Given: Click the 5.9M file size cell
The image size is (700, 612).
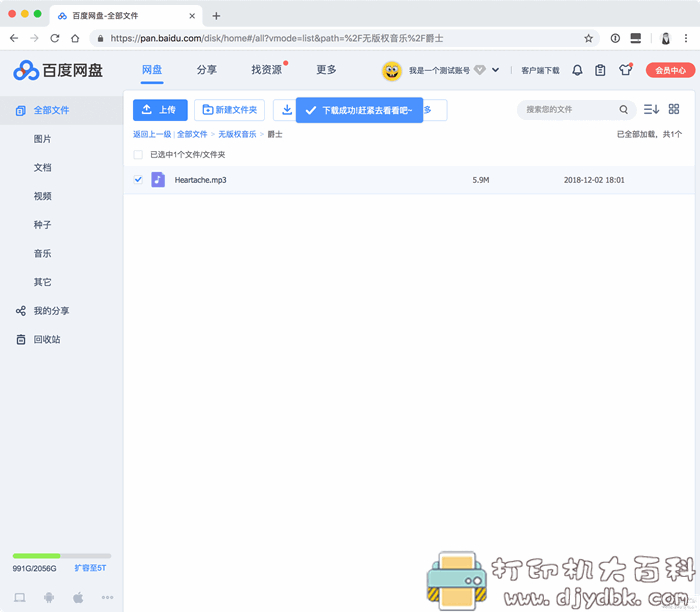Looking at the screenshot, I should click(x=481, y=180).
